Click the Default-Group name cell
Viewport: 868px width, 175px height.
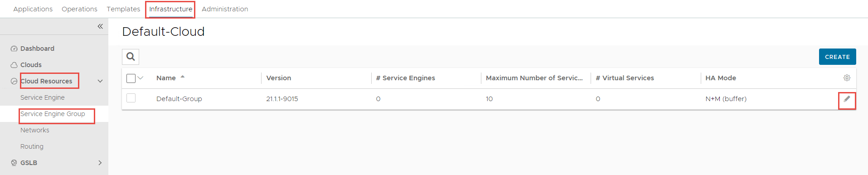point(179,99)
